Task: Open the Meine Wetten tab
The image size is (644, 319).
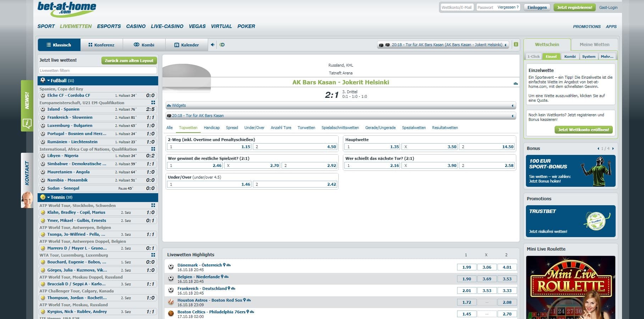Action: point(594,45)
